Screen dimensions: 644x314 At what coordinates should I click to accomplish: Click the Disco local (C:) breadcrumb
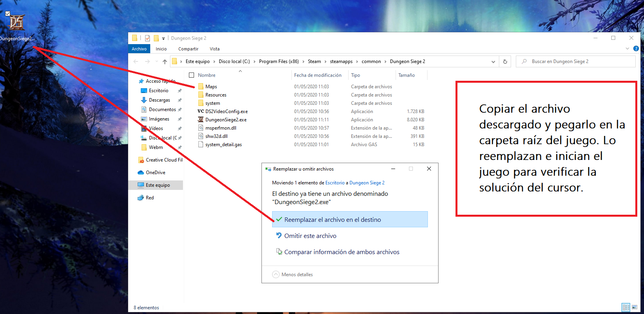coord(234,61)
